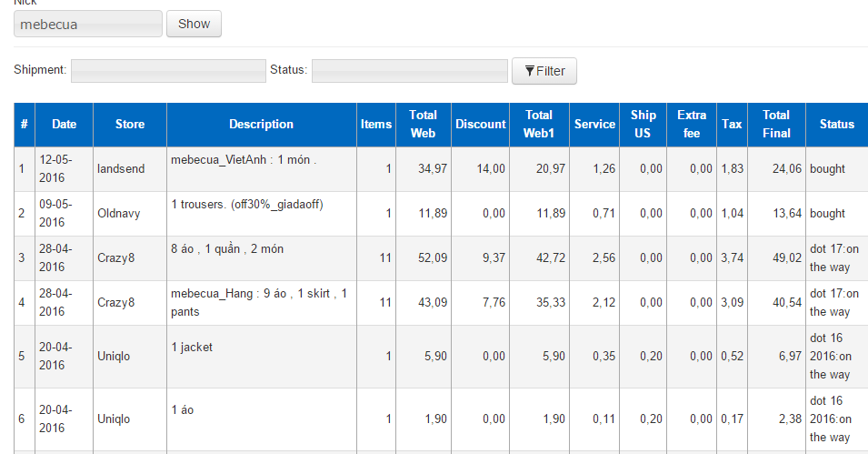
Task: Select the landsend store row cell
Action: (130, 169)
